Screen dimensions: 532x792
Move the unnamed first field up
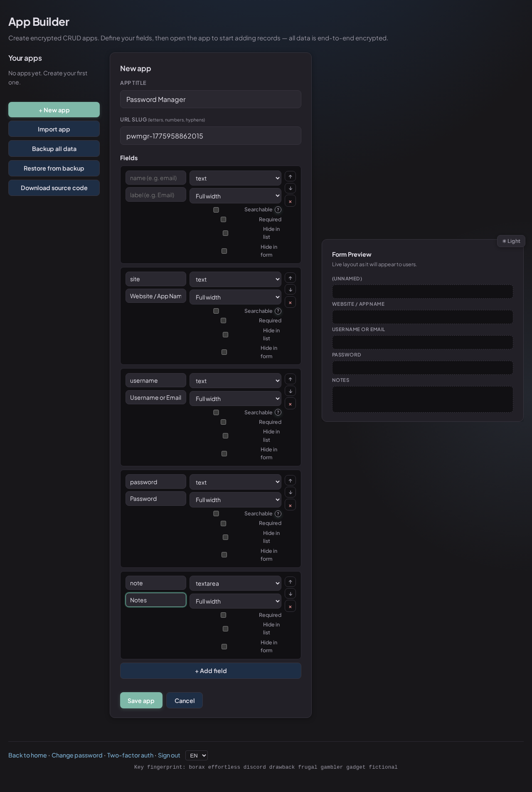[290, 177]
